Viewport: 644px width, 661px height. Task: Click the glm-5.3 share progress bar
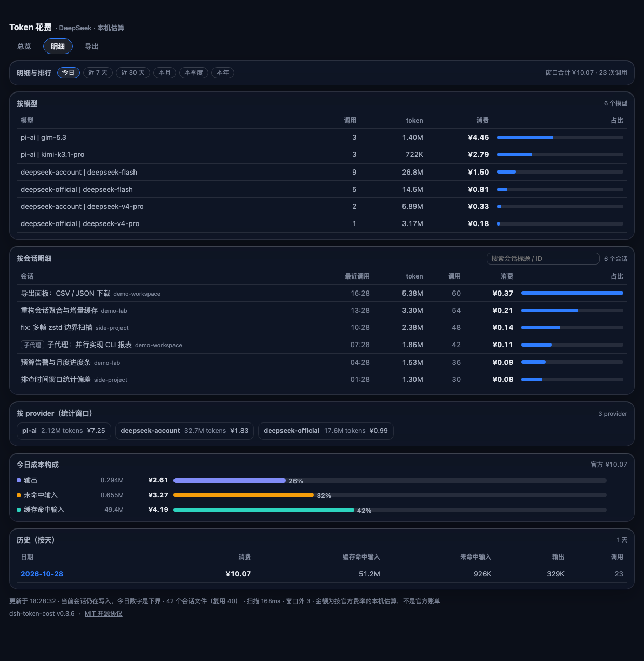560,137
